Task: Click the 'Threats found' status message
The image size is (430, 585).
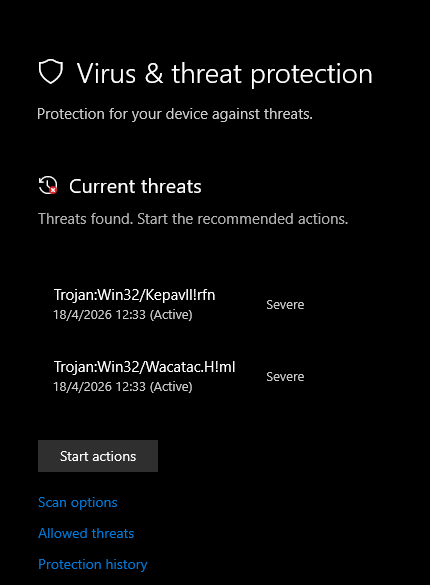Action: point(193,219)
